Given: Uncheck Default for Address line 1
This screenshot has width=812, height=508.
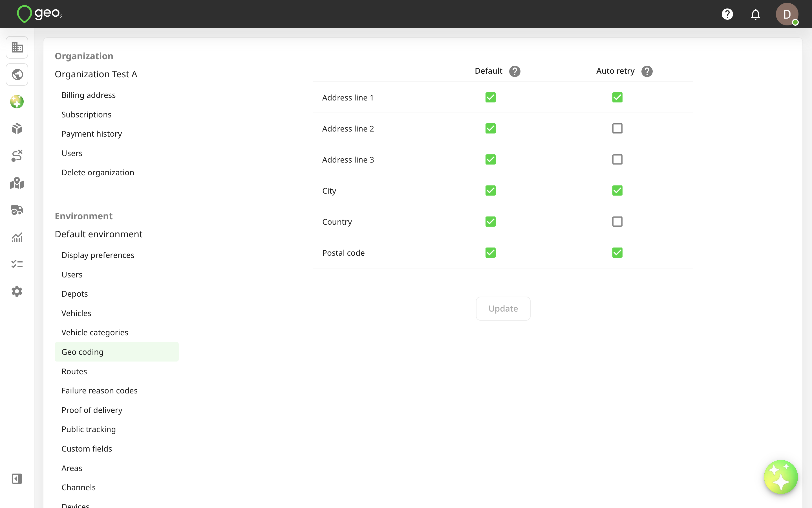Looking at the screenshot, I should tap(491, 97).
